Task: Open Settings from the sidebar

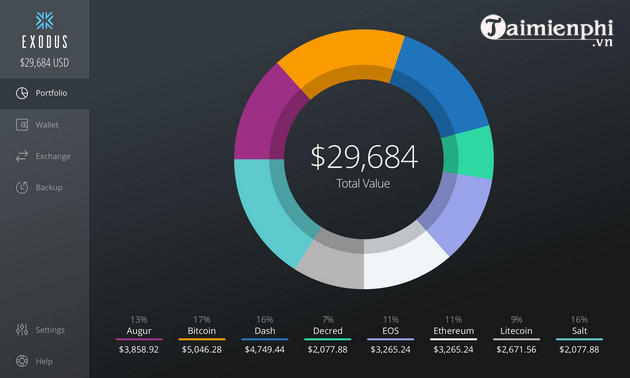Action: (44, 330)
